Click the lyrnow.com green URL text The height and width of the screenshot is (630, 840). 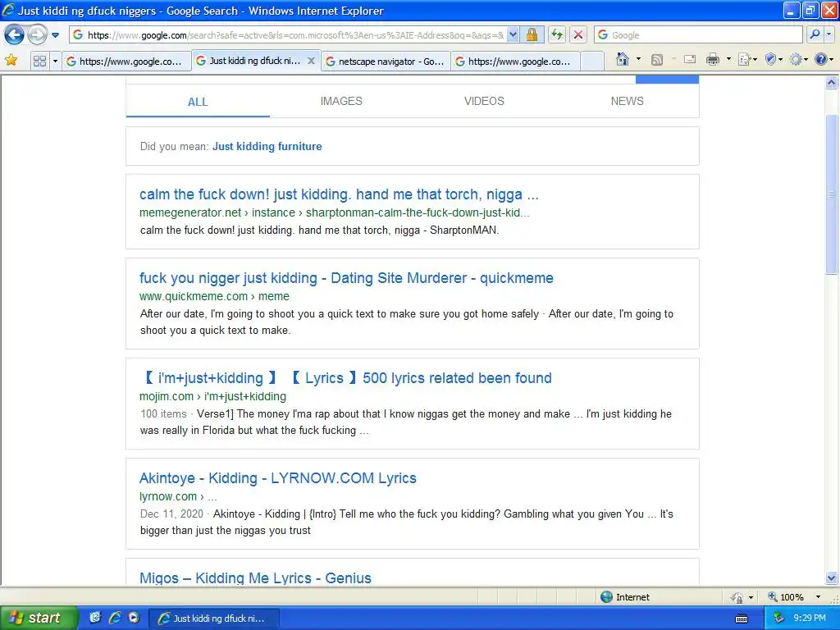pos(178,496)
